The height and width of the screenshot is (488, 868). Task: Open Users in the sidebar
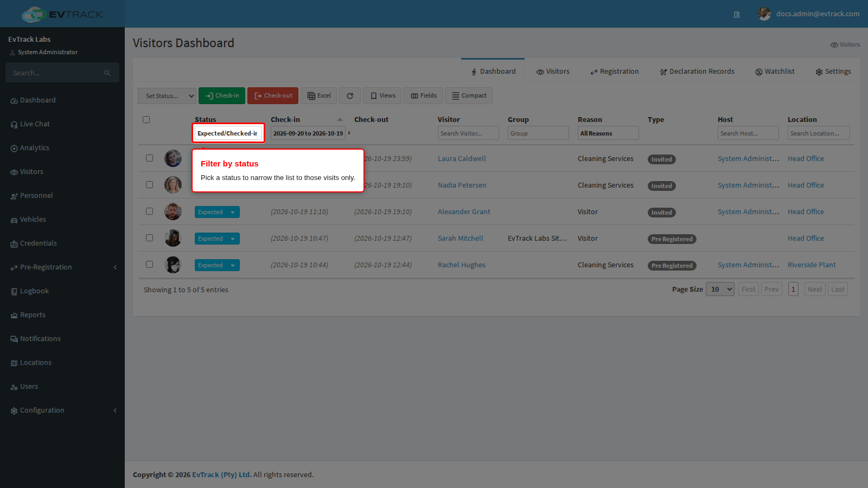point(29,387)
